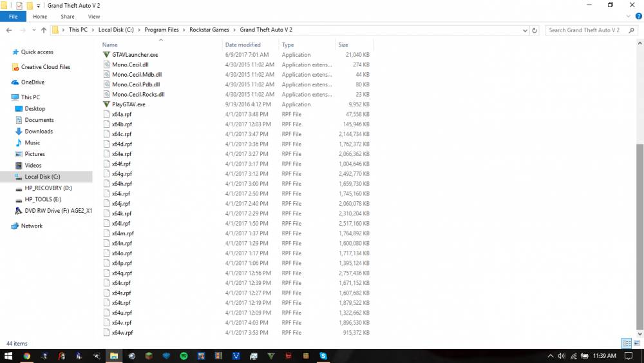Show hidden tray icons chevron
Screen dimensions: 644x363
[x=551, y=356]
